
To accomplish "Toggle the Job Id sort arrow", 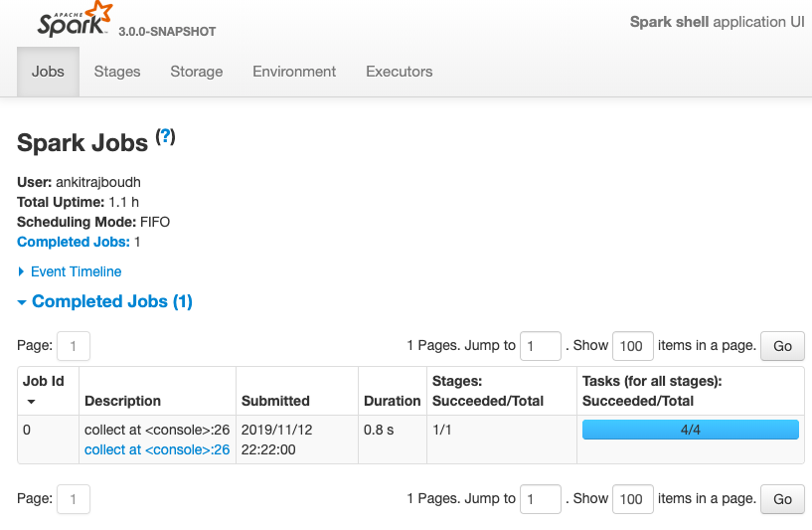I will 31,402.
